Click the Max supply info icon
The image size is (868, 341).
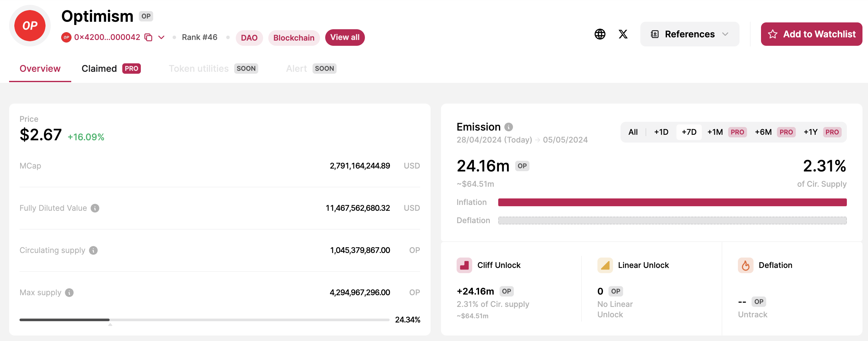coord(69,293)
